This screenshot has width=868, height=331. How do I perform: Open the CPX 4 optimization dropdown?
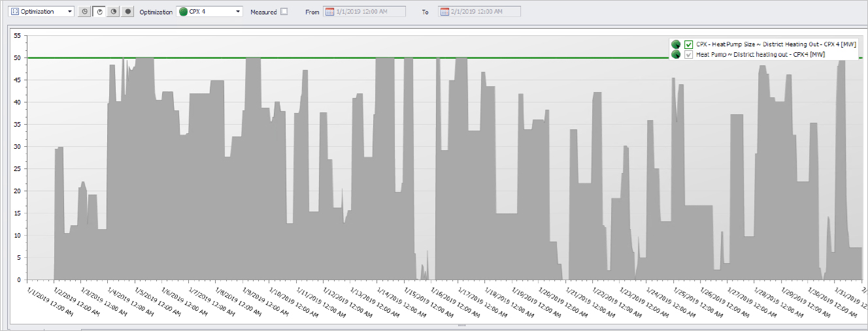pyautogui.click(x=210, y=11)
